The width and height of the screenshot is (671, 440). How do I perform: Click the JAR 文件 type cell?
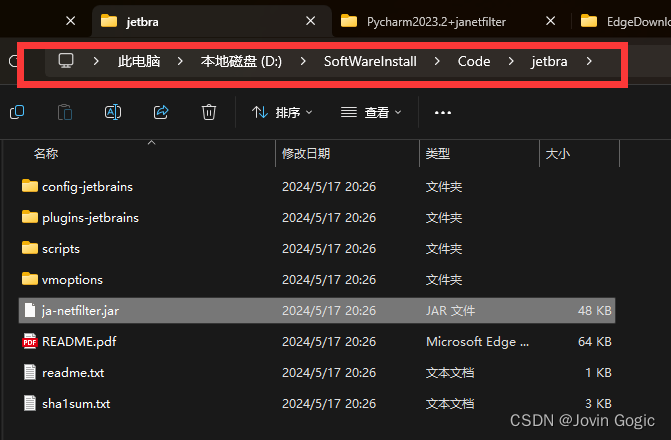click(450, 310)
